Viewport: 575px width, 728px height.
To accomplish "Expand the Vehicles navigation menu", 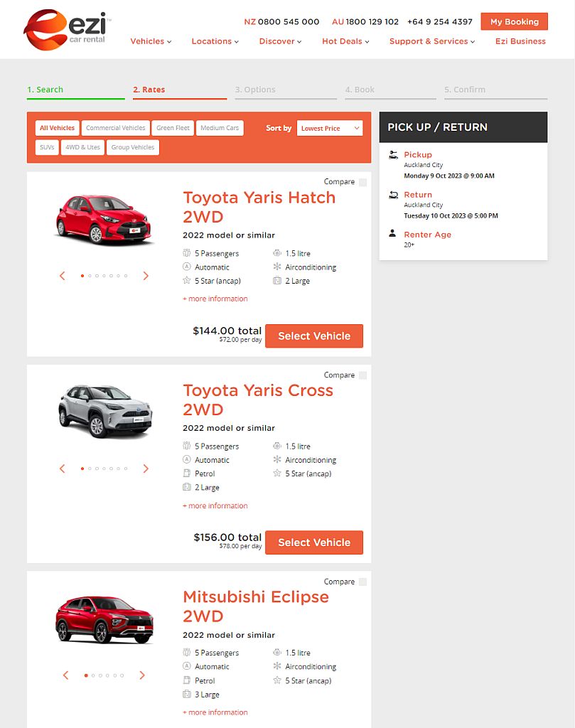I will [150, 41].
